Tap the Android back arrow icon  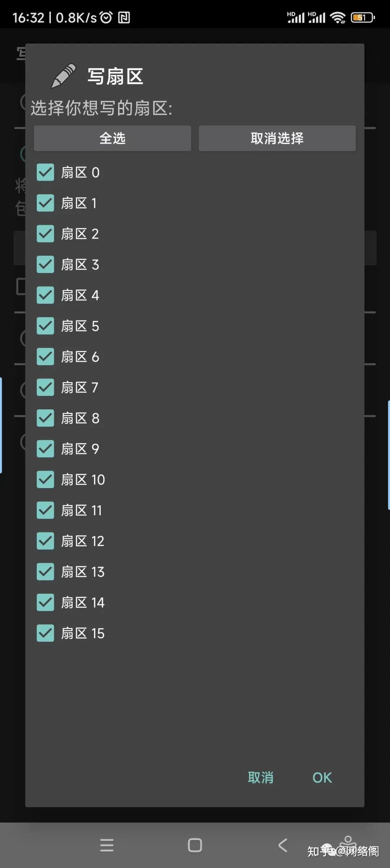point(283,845)
